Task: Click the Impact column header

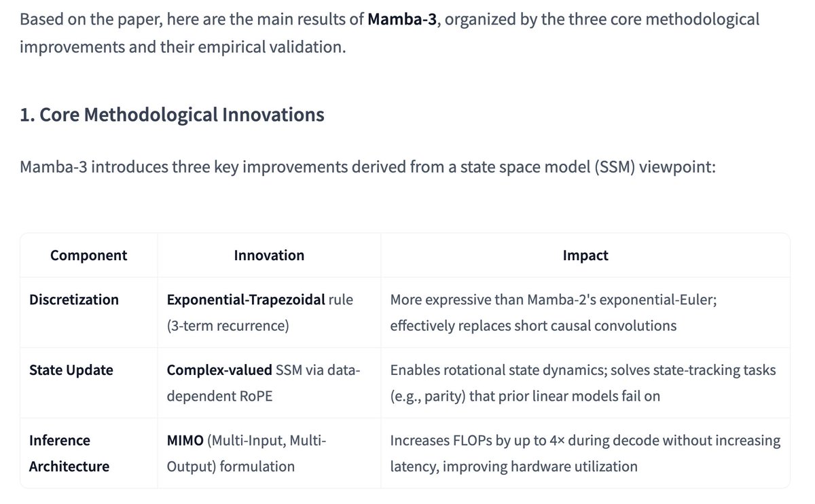Action: pos(585,255)
